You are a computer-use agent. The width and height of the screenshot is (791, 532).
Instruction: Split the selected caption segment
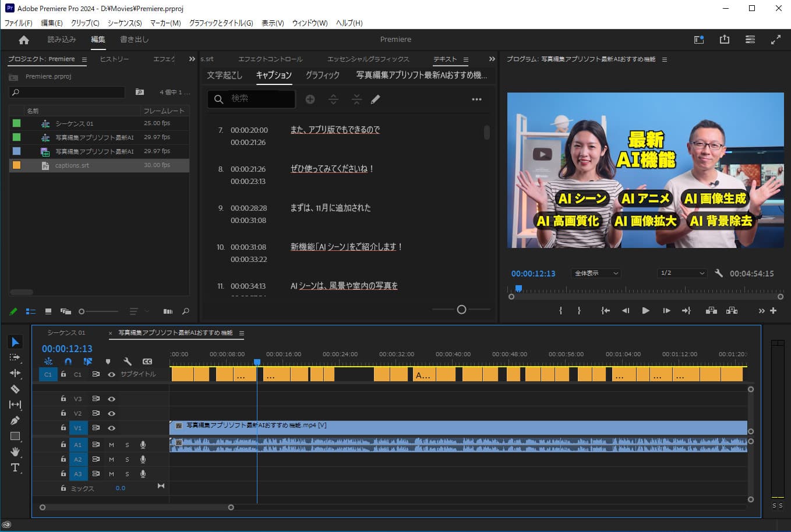pyautogui.click(x=333, y=100)
